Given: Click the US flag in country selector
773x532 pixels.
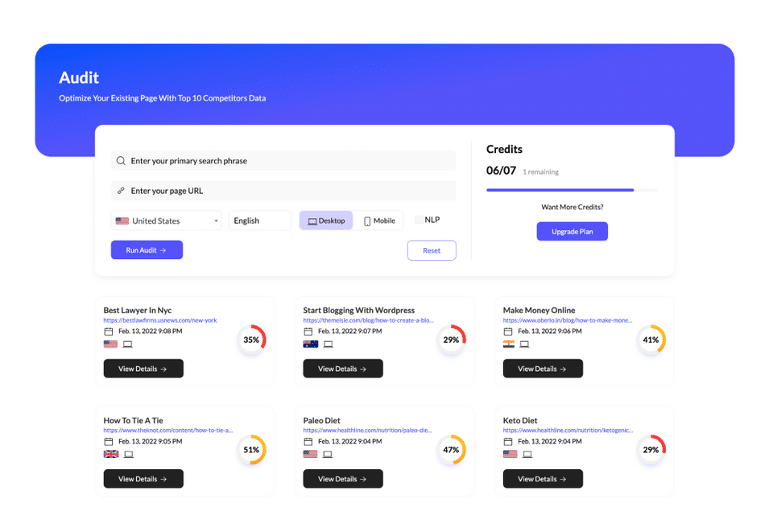Looking at the screenshot, I should (x=122, y=221).
